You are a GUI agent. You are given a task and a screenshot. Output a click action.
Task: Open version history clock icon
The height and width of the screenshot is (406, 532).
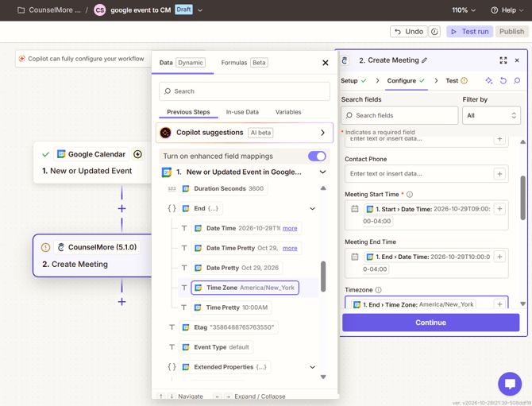(x=434, y=32)
